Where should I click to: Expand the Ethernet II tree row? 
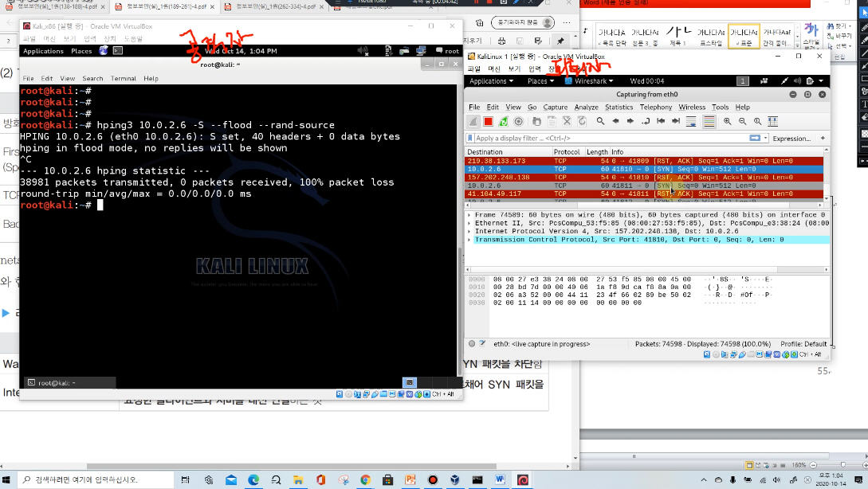[x=469, y=224]
